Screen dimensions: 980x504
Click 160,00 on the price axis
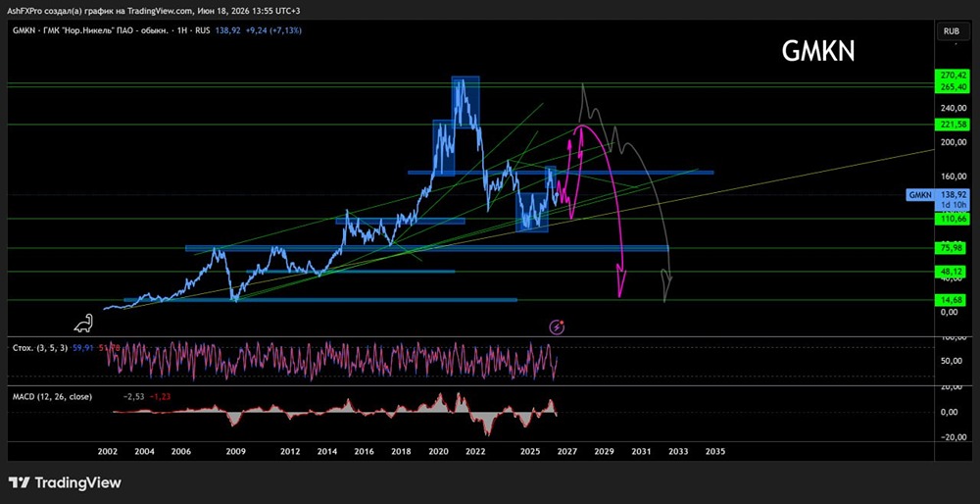point(952,176)
